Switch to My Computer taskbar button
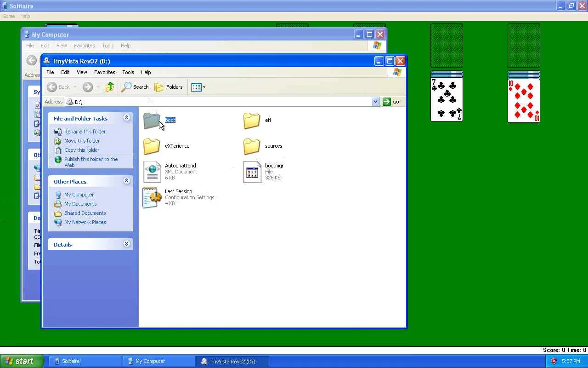This screenshot has height=368, width=588. (158, 361)
